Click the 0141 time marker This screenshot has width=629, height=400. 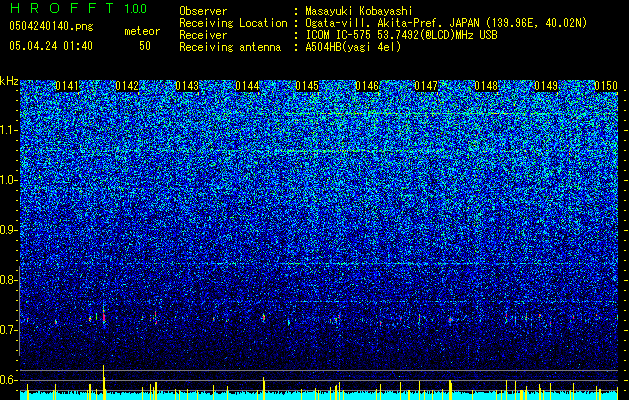67,86
